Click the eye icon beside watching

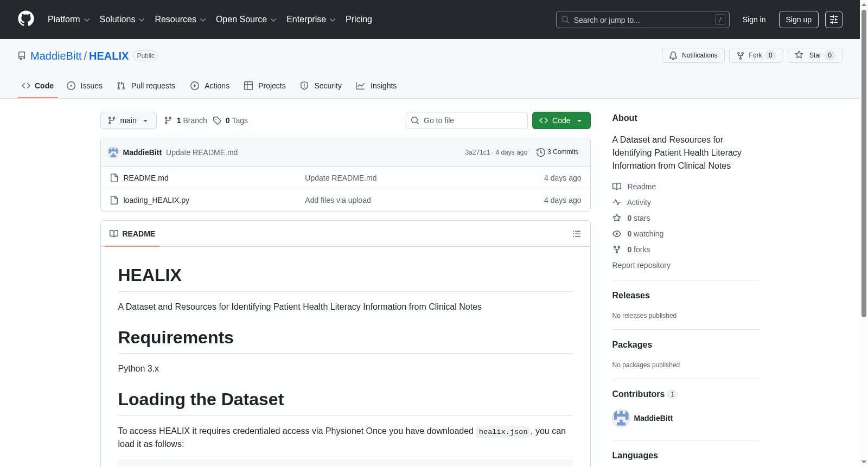click(x=617, y=234)
